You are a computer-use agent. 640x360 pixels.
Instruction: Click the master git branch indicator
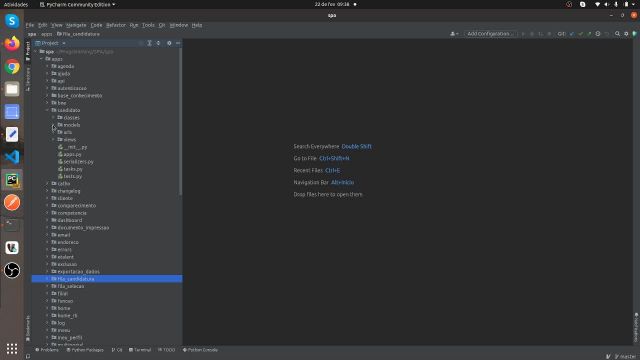pos(625,357)
